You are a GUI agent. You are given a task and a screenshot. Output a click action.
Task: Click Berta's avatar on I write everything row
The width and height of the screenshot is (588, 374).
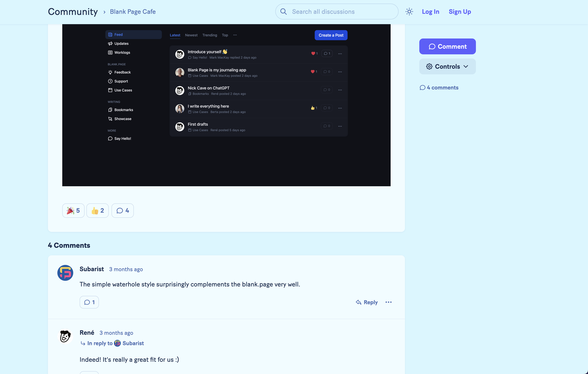(180, 109)
